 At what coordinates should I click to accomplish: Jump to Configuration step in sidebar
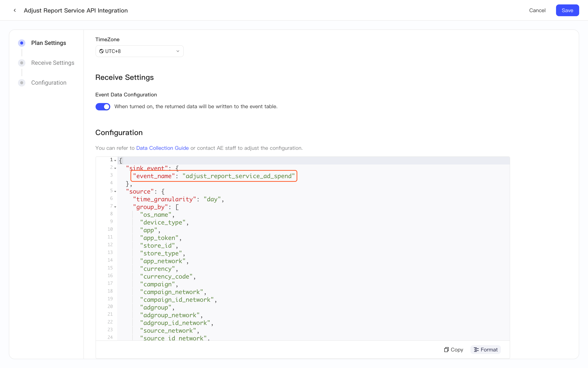pos(49,83)
